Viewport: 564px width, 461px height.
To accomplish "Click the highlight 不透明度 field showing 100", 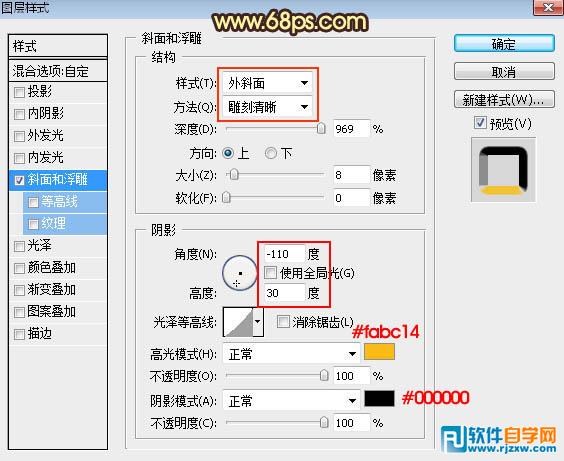I will [x=351, y=376].
